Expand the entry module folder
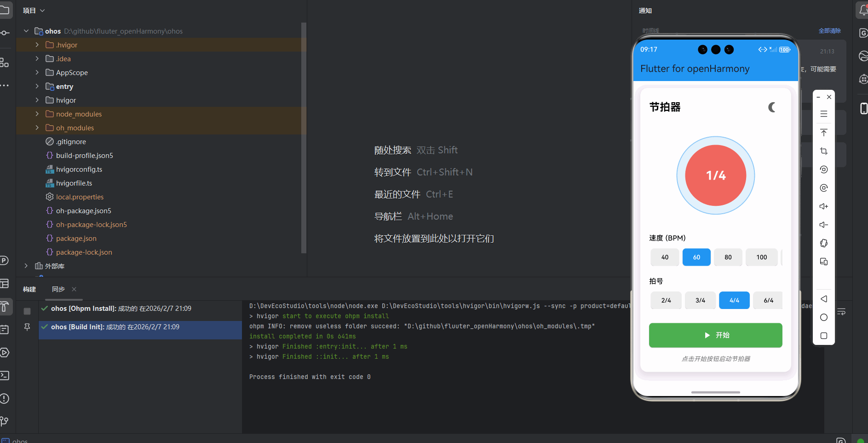Image resolution: width=868 pixels, height=443 pixels. pos(37,86)
